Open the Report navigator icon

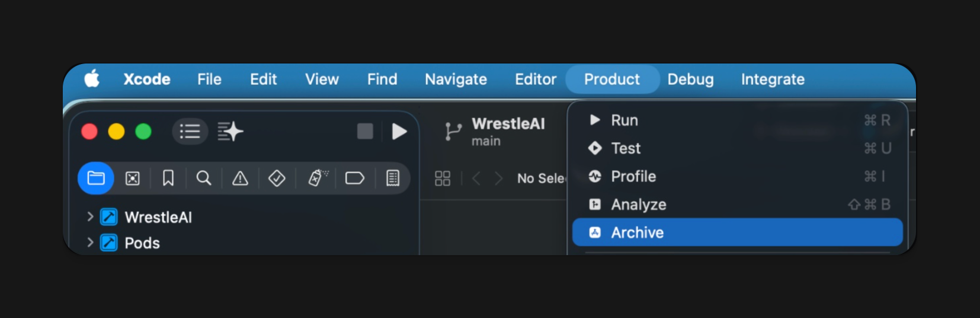click(x=393, y=178)
